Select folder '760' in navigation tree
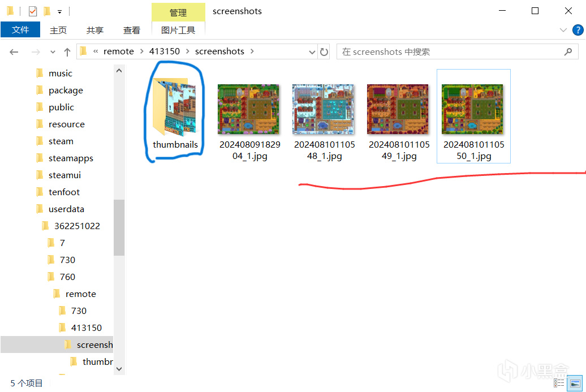This screenshot has height=392, width=586. (x=67, y=277)
